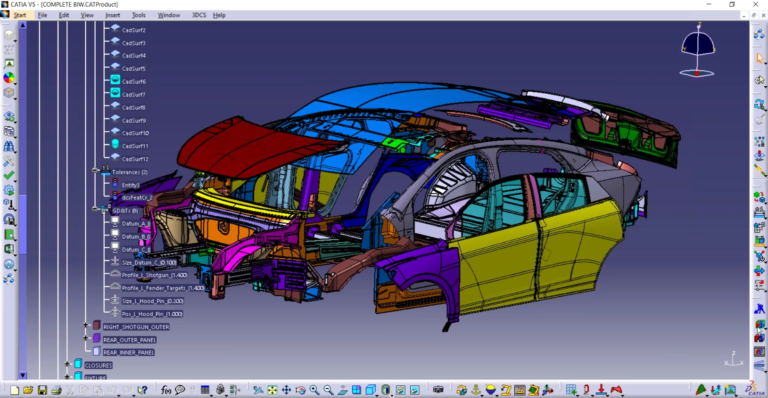Click the What's This help icon

click(142, 390)
